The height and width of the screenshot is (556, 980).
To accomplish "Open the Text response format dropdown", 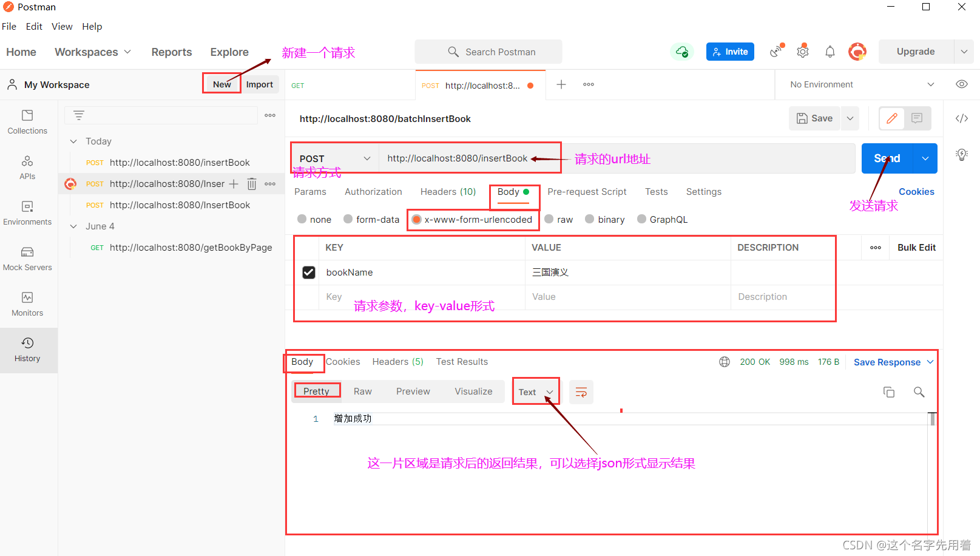I will (x=536, y=392).
